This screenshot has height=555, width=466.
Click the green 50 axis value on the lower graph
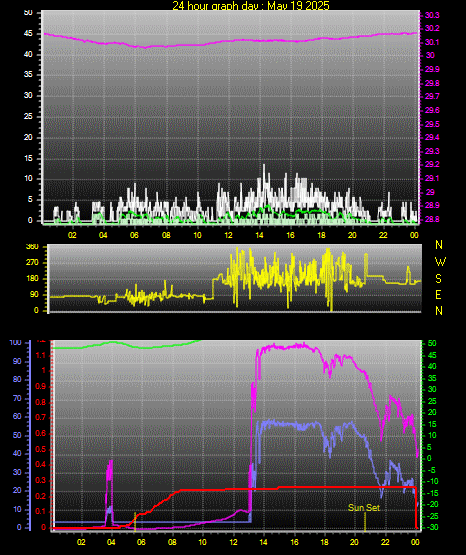pos(432,343)
